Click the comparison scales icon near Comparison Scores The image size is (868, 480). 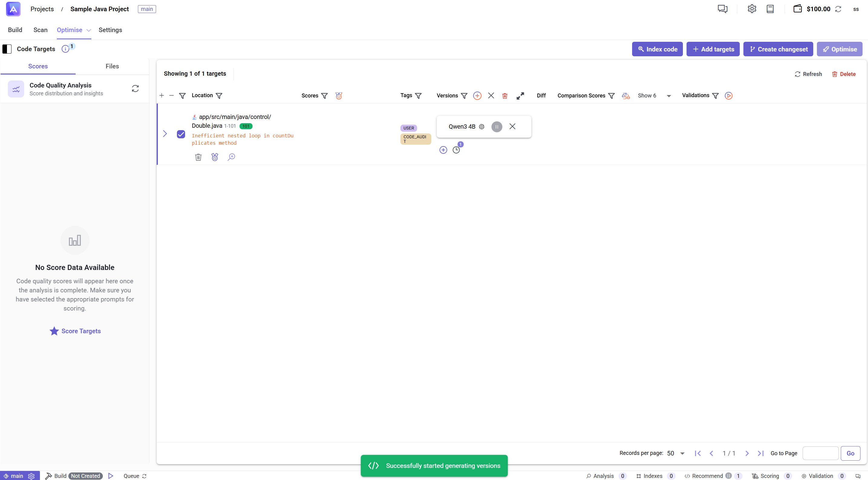point(625,96)
